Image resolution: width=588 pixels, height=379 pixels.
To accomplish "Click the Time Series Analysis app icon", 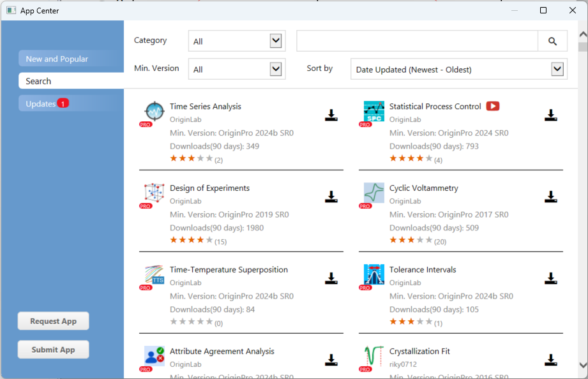I will [x=154, y=111].
